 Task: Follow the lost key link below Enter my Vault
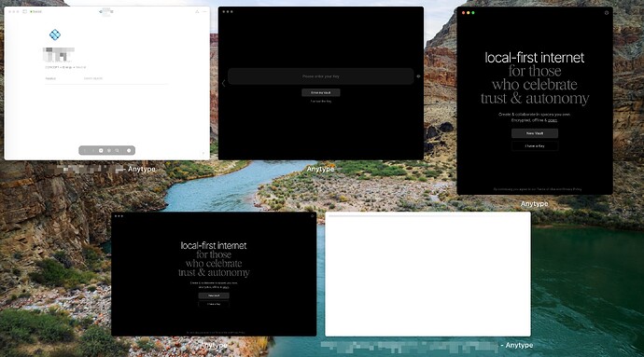coord(321,101)
